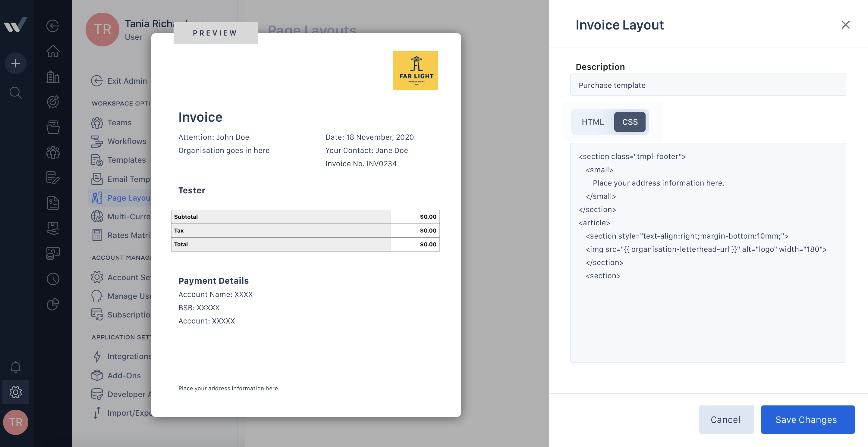868x447 pixels.
Task: Open the clock time-tracking icon
Action: click(x=53, y=279)
